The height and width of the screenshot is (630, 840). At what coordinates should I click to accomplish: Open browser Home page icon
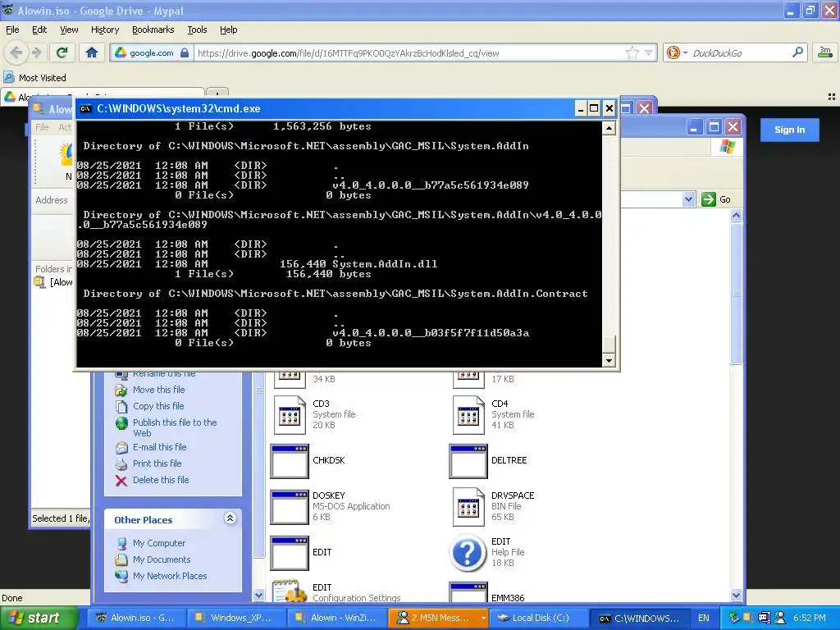point(92,52)
